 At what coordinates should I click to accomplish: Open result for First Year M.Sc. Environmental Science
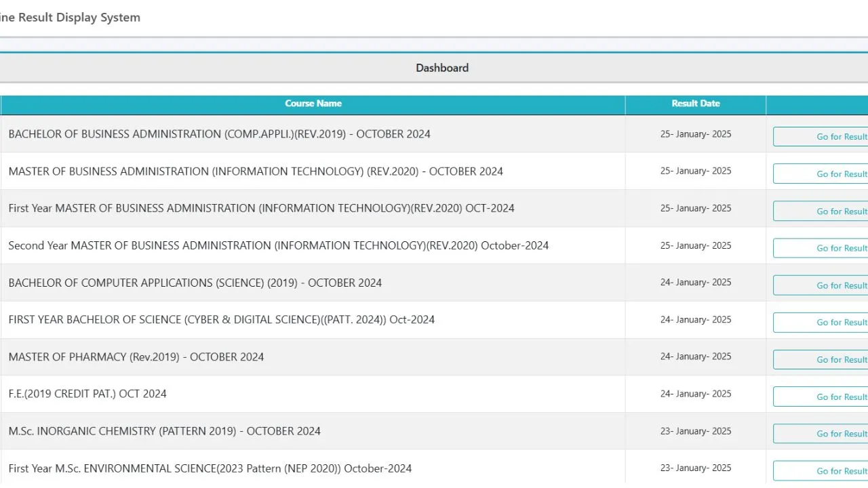834,470
